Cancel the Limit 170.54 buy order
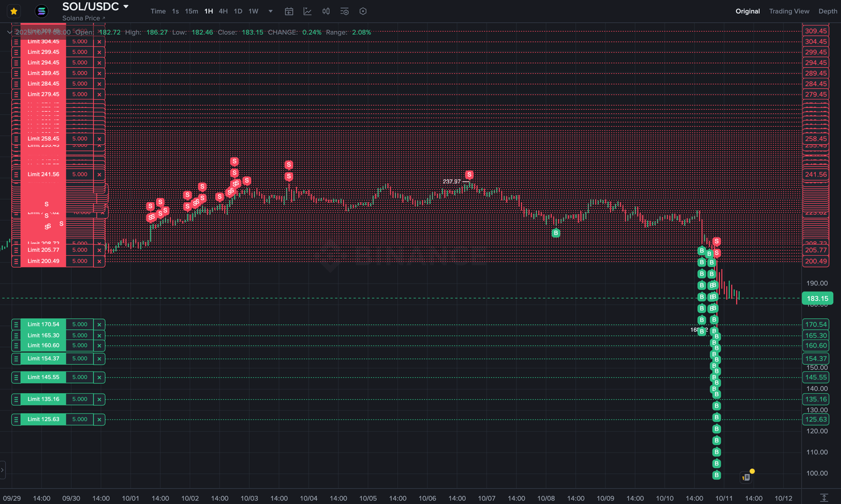The height and width of the screenshot is (504, 841). (99, 325)
